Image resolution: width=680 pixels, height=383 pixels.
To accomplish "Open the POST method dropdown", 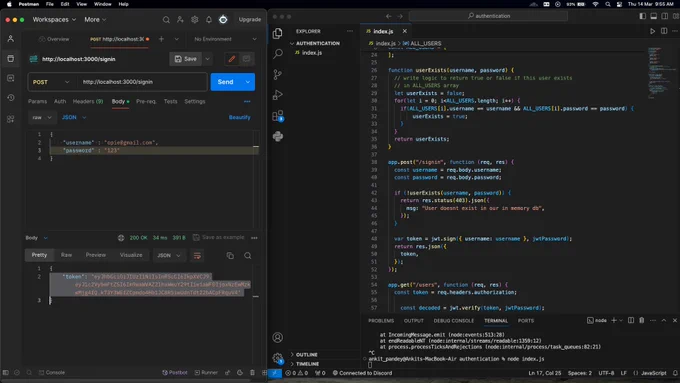I will click(51, 82).
